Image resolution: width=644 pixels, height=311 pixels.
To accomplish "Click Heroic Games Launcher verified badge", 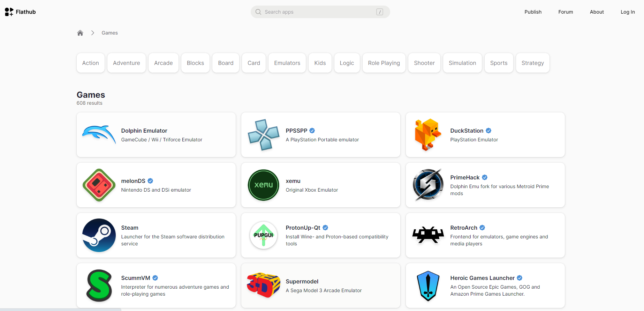I will pyautogui.click(x=520, y=278).
